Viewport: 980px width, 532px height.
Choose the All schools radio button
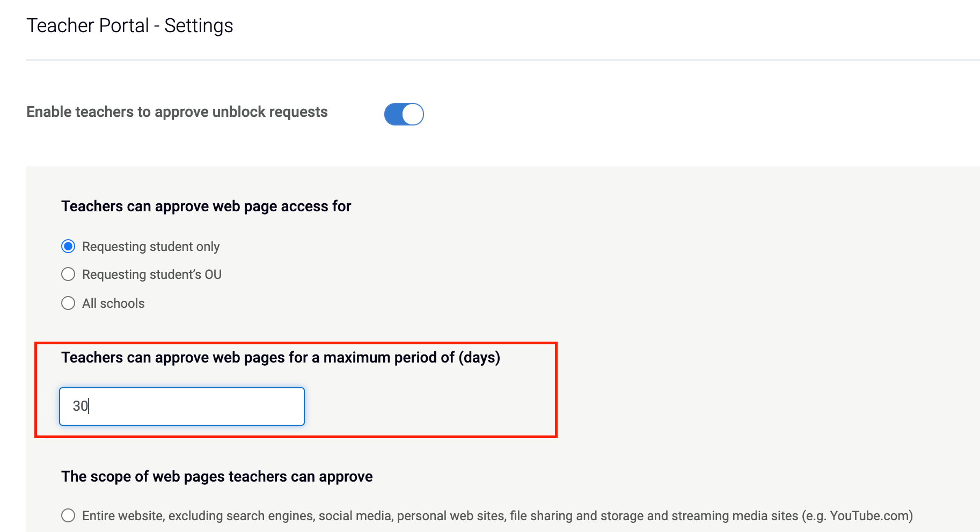(68, 303)
